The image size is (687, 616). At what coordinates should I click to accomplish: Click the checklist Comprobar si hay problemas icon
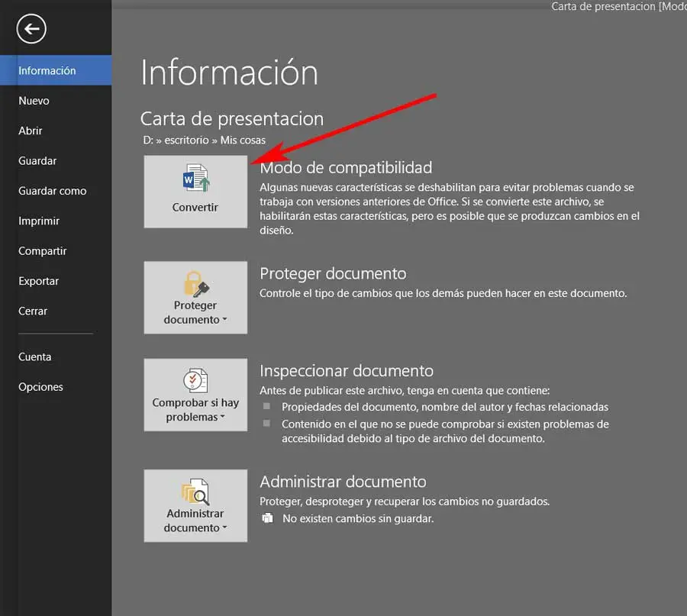click(x=195, y=380)
